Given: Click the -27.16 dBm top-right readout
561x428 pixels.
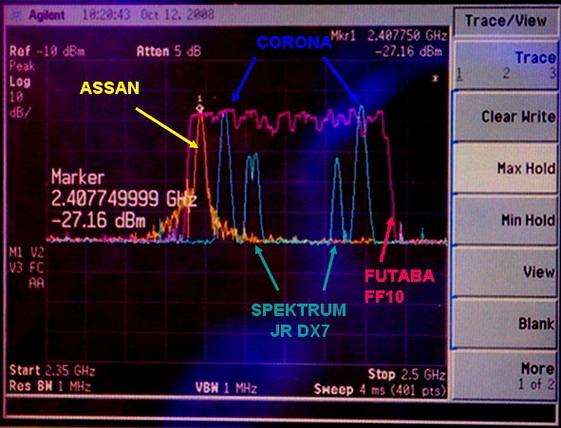Looking at the screenshot, I should 409,52.
